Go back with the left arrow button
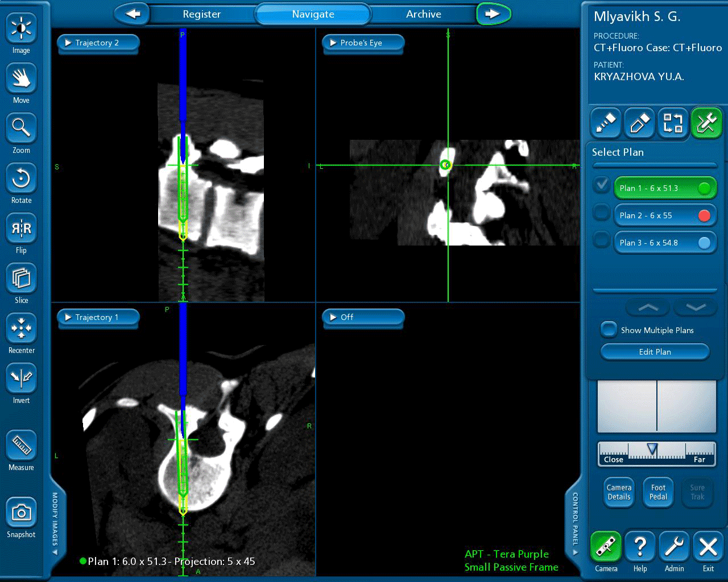 [x=132, y=14]
